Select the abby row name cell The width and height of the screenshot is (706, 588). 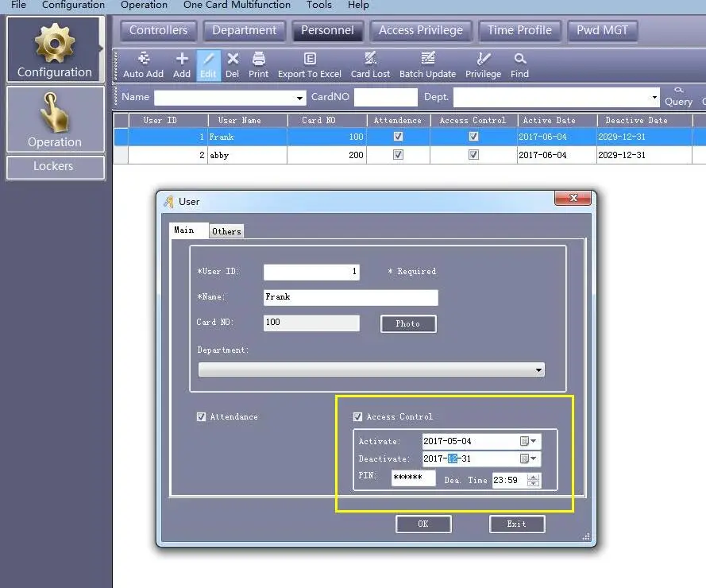coord(247,155)
